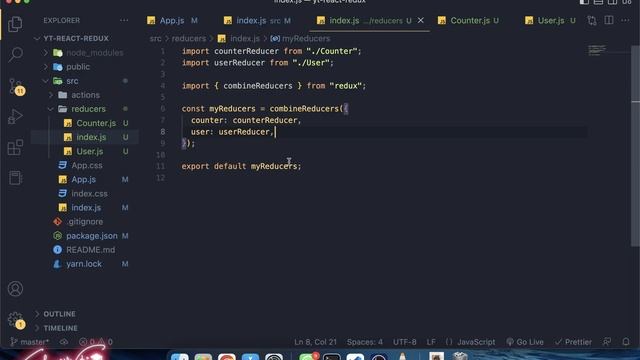
Task: Click 'counter: counterReducer,' line in editor
Action: click(x=246, y=120)
